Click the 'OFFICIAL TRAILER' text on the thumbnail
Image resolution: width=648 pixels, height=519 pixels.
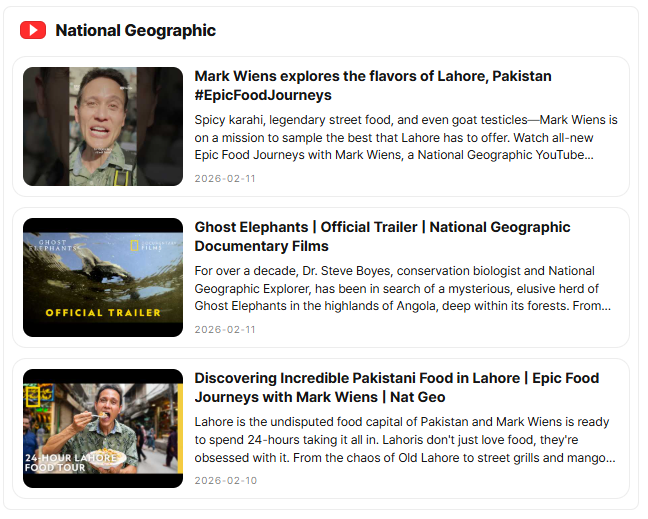[103, 312]
